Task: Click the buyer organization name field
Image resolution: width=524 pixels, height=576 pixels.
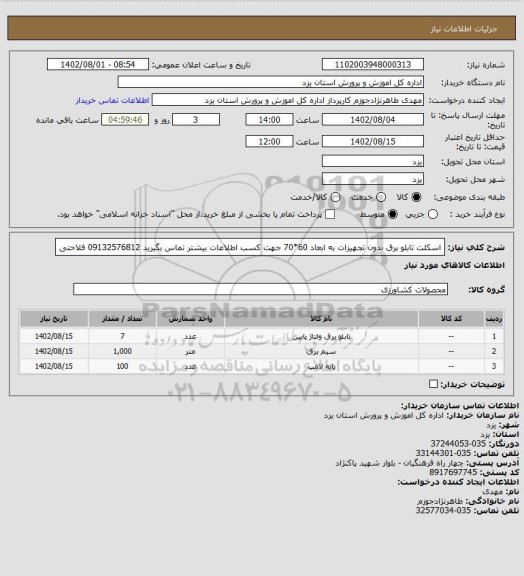Action: tap(270, 82)
